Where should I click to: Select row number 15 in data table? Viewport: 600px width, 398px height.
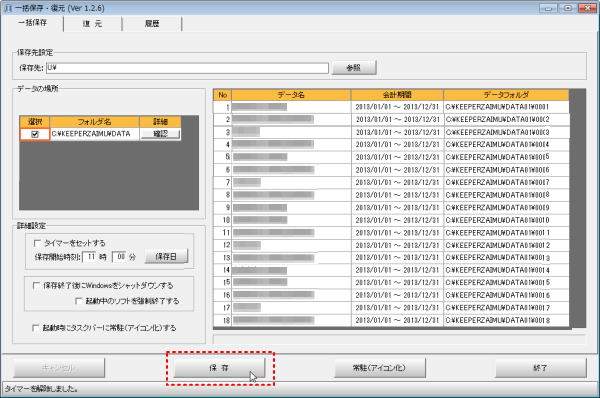[x=223, y=282]
